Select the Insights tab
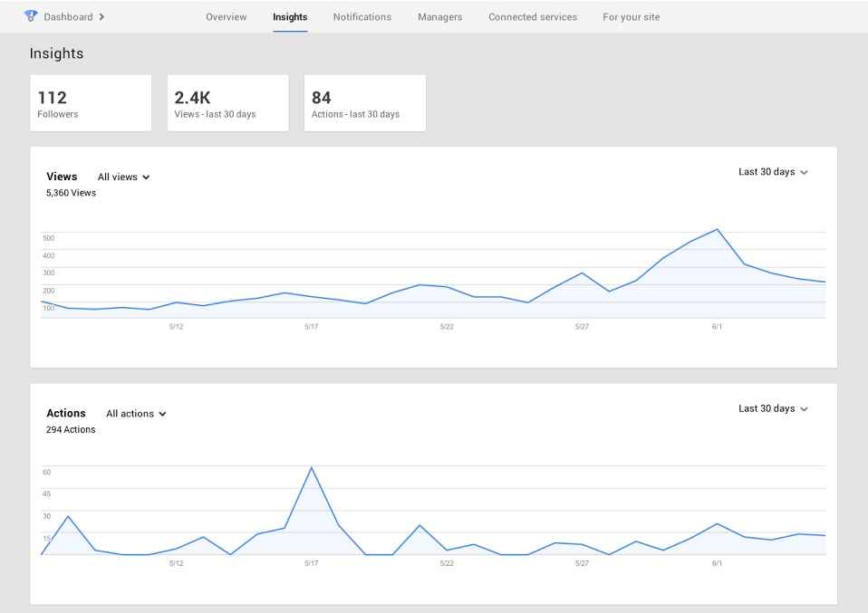The height and width of the screenshot is (613, 868). 290,17
